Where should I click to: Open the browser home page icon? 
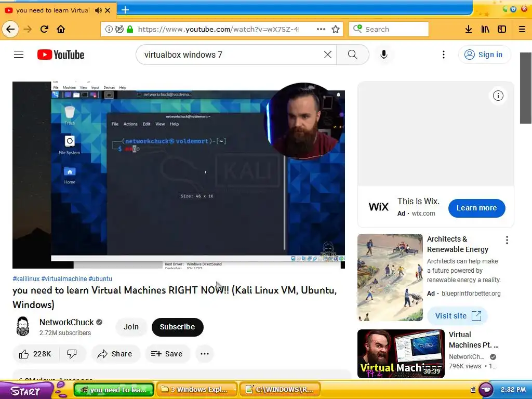[61, 29]
